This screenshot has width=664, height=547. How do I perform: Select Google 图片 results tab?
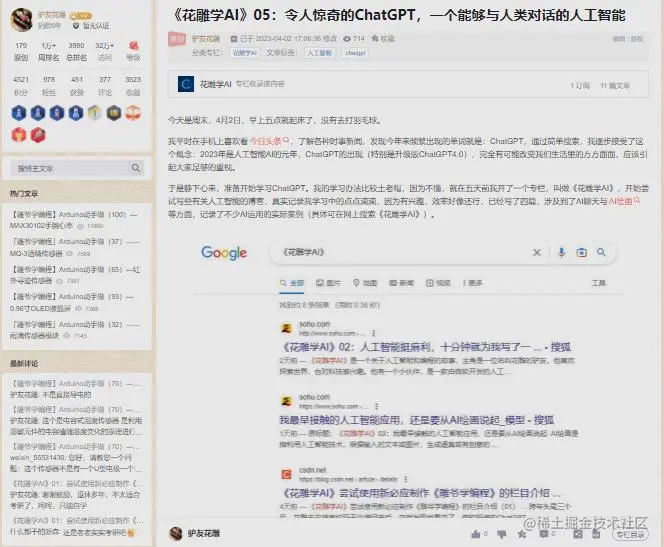point(328,283)
